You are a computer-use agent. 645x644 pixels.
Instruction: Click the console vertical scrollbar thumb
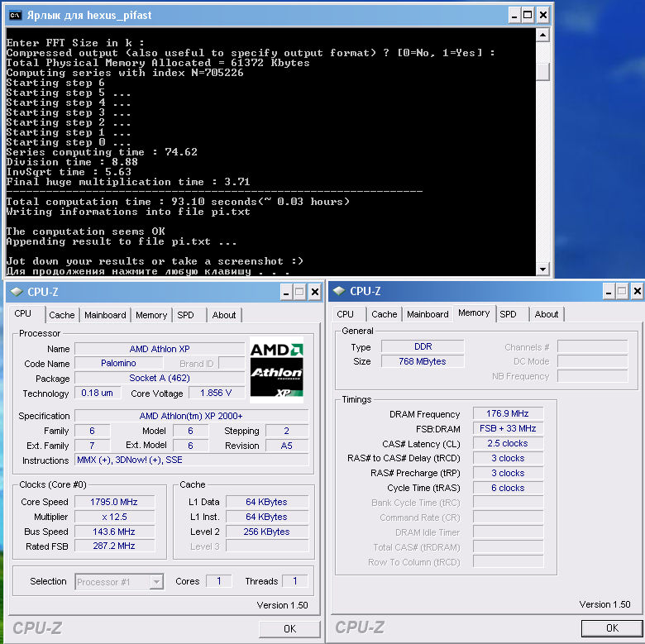(x=543, y=72)
